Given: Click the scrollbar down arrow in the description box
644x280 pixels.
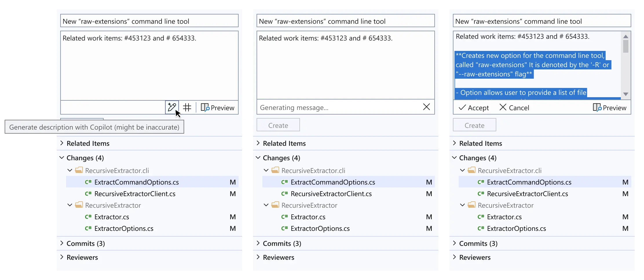Looking at the screenshot, I should point(625,94).
